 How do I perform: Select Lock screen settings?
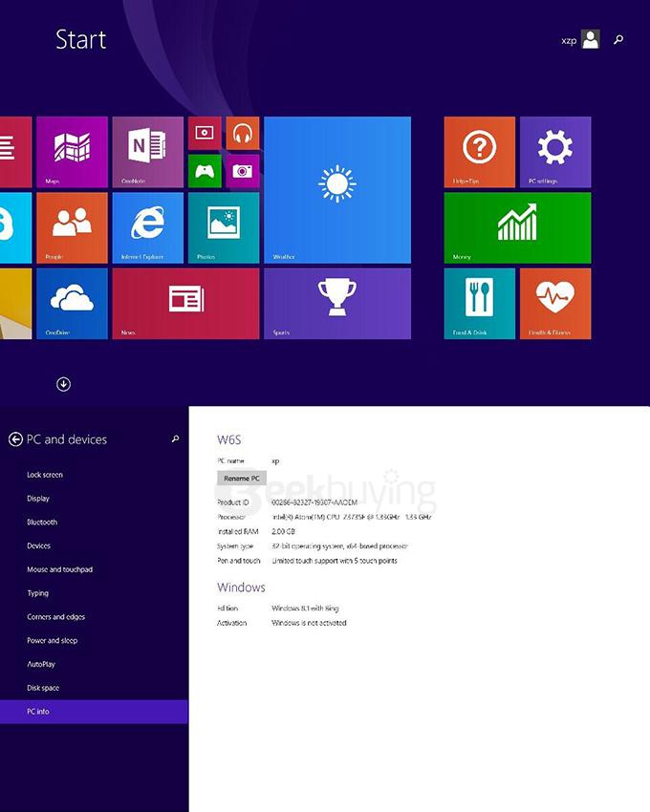[x=45, y=475]
